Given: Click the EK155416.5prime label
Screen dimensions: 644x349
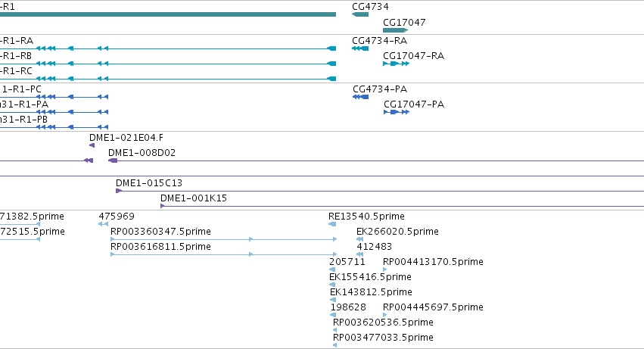Looking at the screenshot, I should click(x=370, y=277).
